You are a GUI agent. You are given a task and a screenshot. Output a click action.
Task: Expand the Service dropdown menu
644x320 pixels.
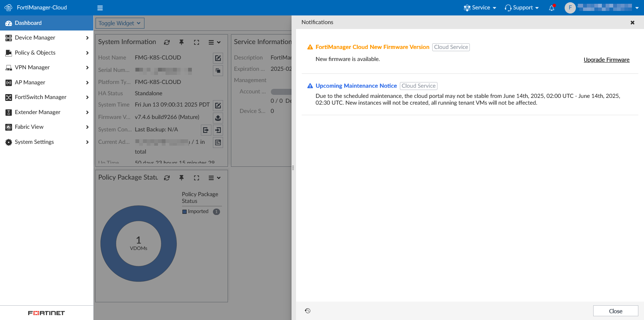(480, 8)
